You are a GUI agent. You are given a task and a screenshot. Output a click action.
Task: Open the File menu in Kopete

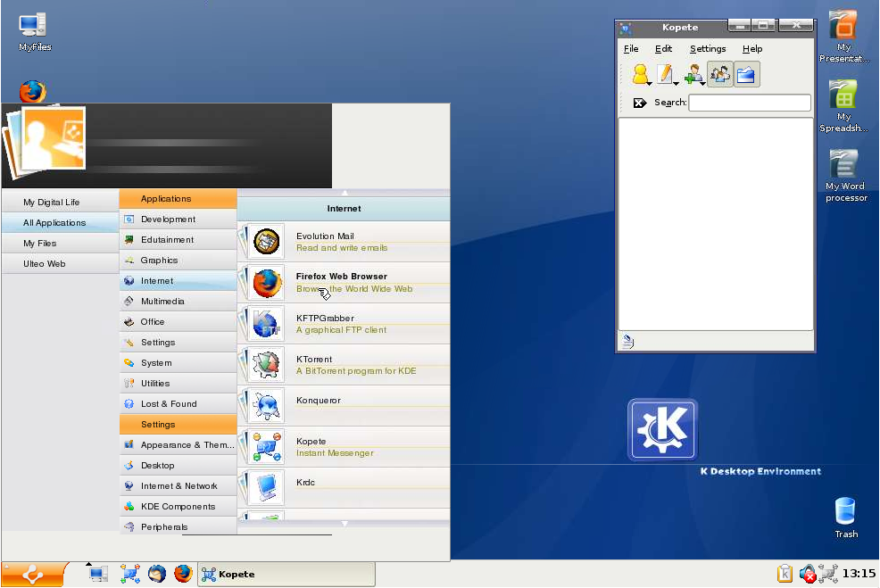click(x=631, y=49)
